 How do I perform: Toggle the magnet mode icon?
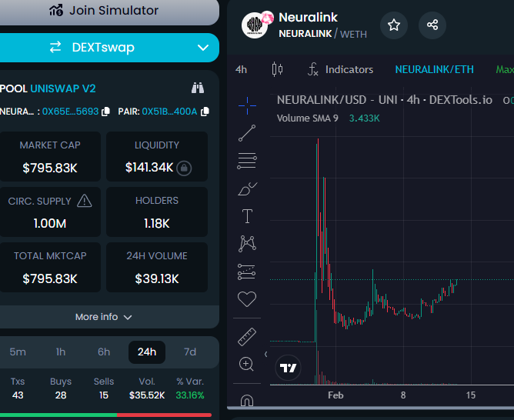tap(247, 400)
